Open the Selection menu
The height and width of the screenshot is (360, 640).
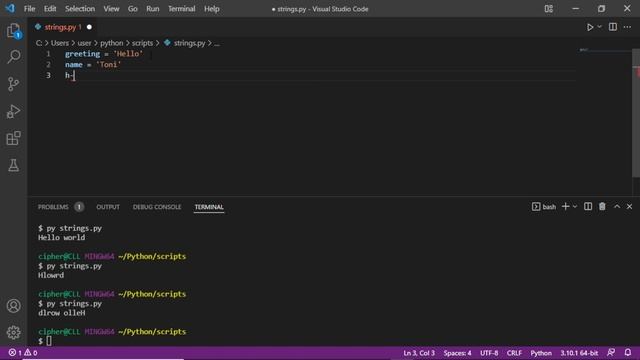point(80,9)
